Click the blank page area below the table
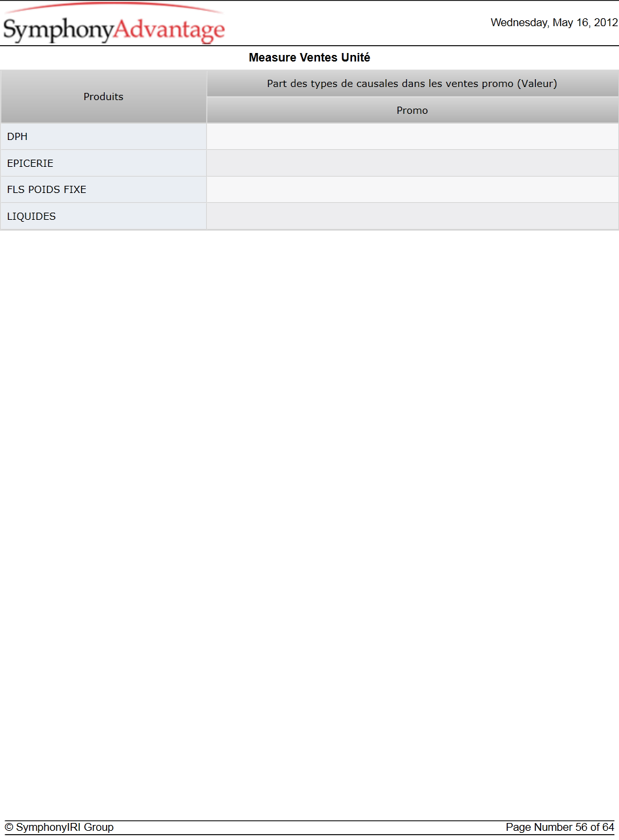Image resolution: width=619 pixels, height=840 pixels. point(309,523)
